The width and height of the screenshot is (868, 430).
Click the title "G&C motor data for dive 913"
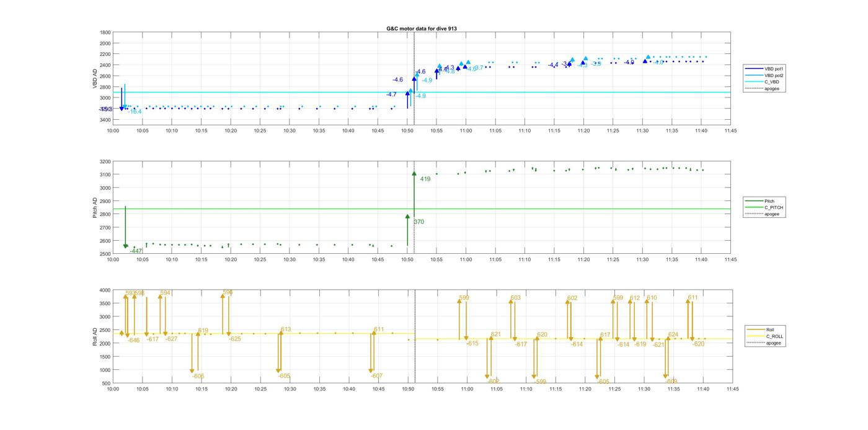click(x=422, y=29)
